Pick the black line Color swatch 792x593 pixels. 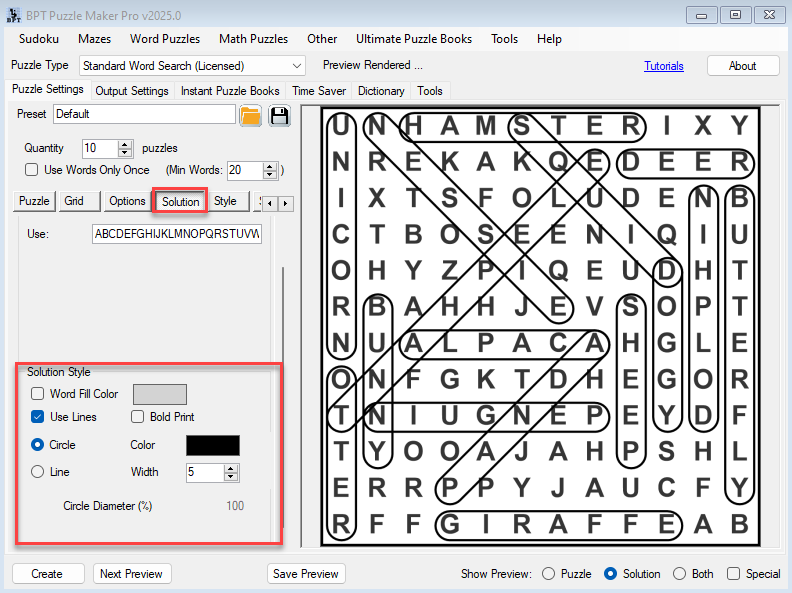coord(213,445)
